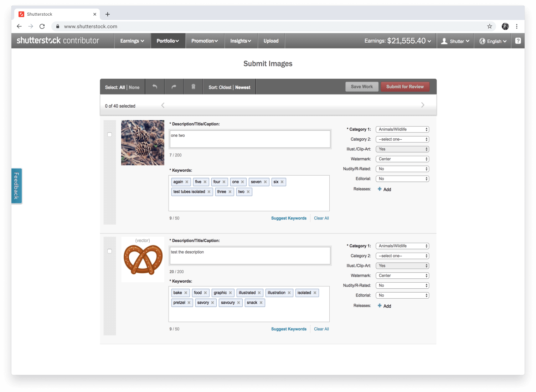Open the English language menu

(x=493, y=41)
